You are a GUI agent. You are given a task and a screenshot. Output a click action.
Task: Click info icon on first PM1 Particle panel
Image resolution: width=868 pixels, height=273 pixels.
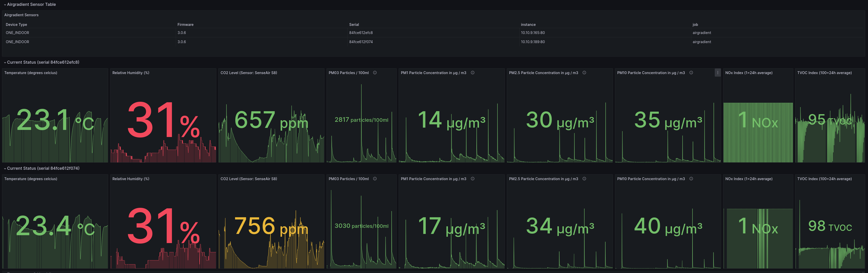pyautogui.click(x=472, y=73)
